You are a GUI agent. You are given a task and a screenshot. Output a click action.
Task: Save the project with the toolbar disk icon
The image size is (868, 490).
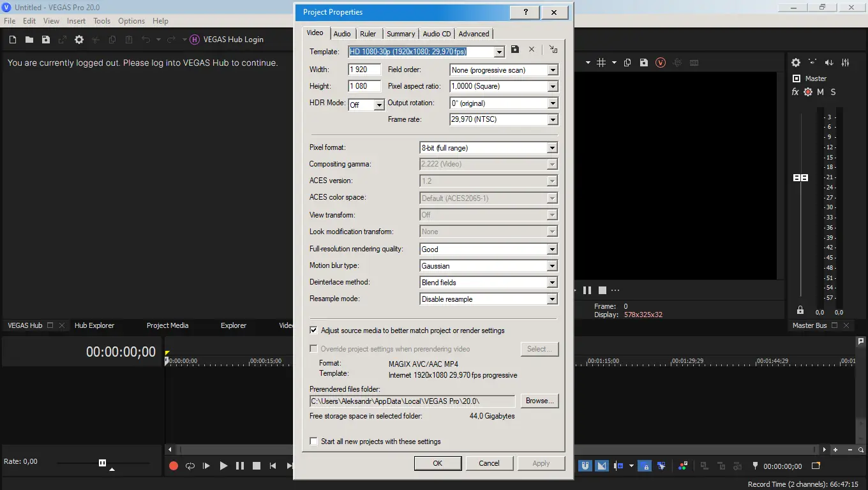click(x=46, y=40)
